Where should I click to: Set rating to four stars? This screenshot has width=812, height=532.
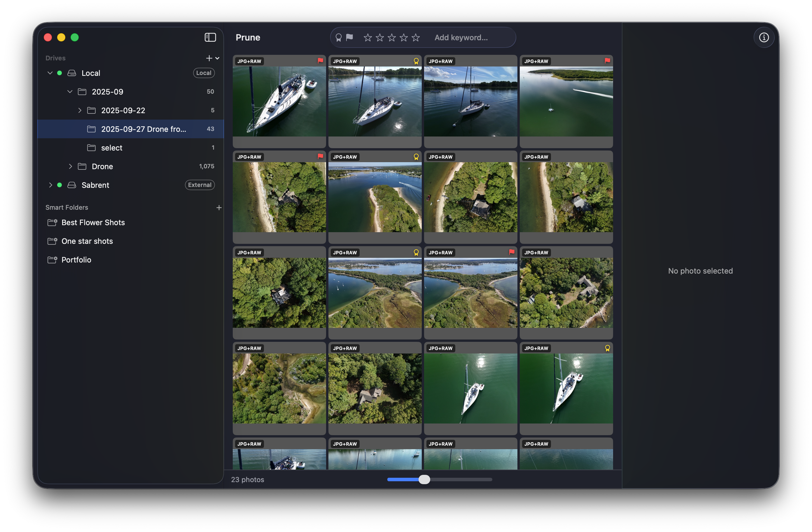[403, 38]
